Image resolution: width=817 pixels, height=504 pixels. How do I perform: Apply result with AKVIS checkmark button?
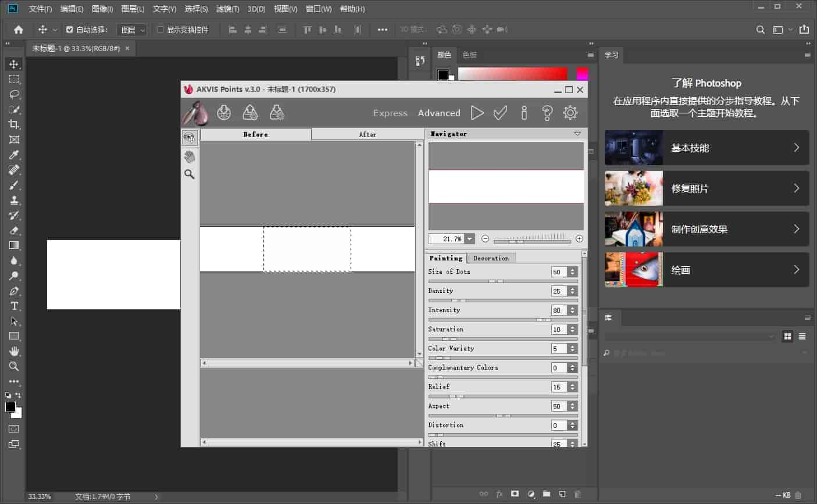coord(500,113)
